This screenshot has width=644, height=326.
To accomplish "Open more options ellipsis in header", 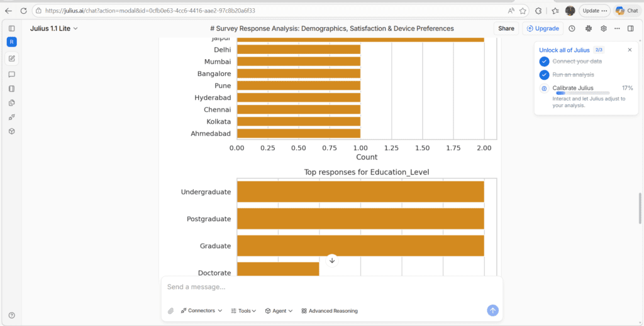I will [x=617, y=28].
